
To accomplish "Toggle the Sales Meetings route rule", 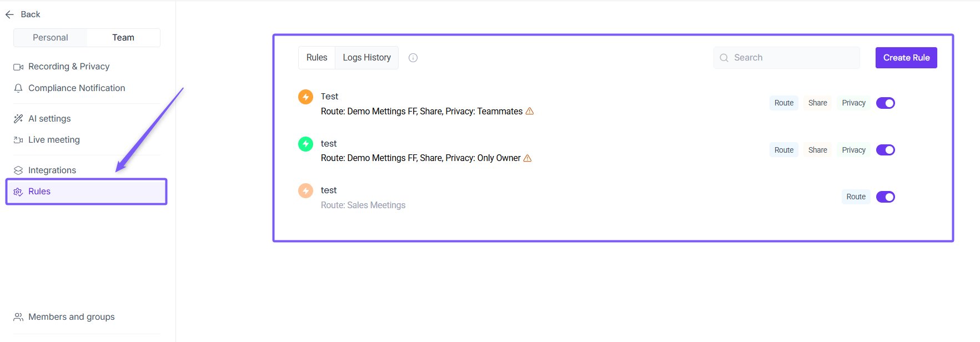I will (x=885, y=197).
